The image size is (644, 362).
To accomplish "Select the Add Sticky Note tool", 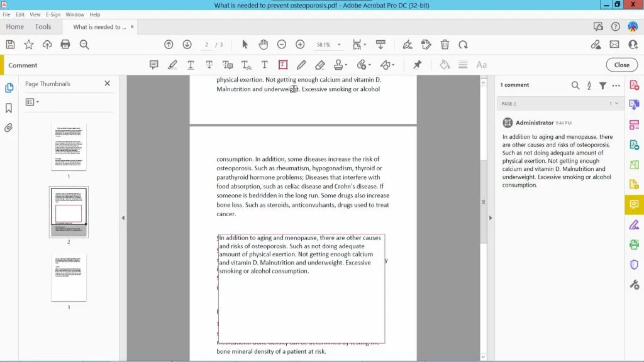I will pyautogui.click(x=153, y=64).
